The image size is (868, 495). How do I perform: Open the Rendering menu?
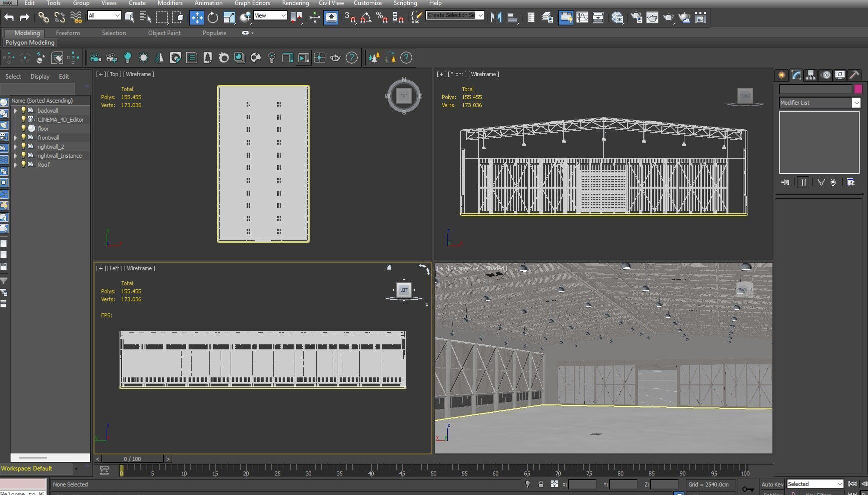(295, 3)
